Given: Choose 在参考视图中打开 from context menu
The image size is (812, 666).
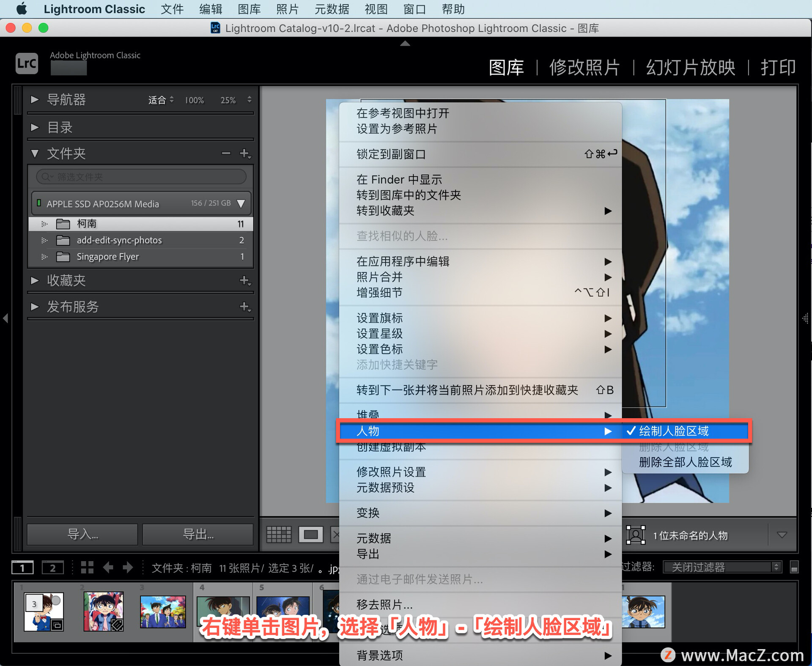Looking at the screenshot, I should tap(480, 113).
